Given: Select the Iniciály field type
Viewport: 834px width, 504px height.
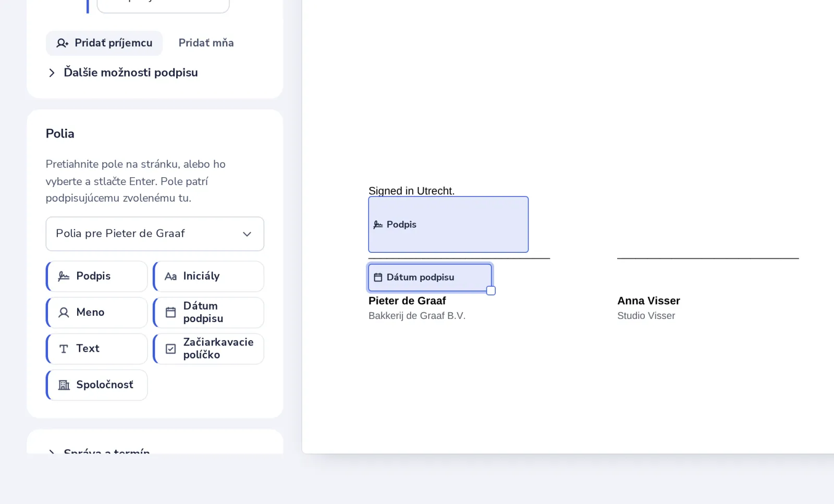Looking at the screenshot, I should point(208,276).
